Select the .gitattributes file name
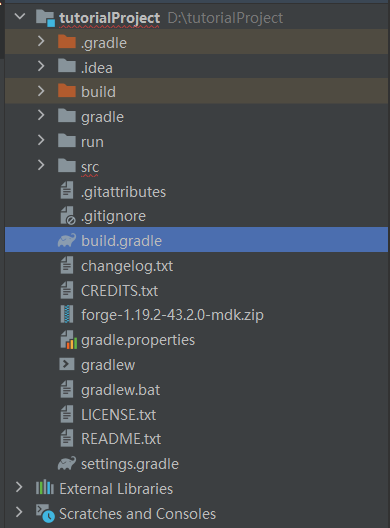This screenshot has width=390, height=528. click(123, 192)
